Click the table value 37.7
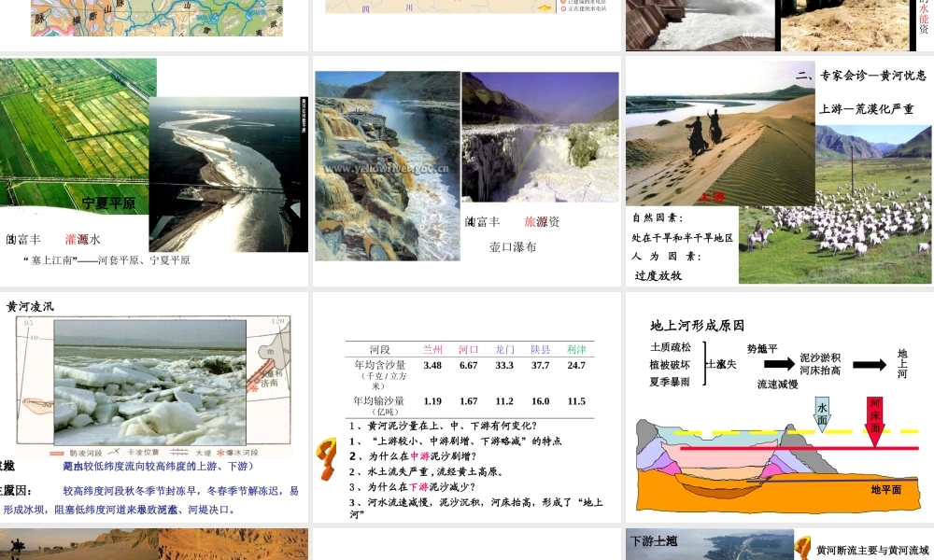934x560 pixels. pyautogui.click(x=540, y=365)
